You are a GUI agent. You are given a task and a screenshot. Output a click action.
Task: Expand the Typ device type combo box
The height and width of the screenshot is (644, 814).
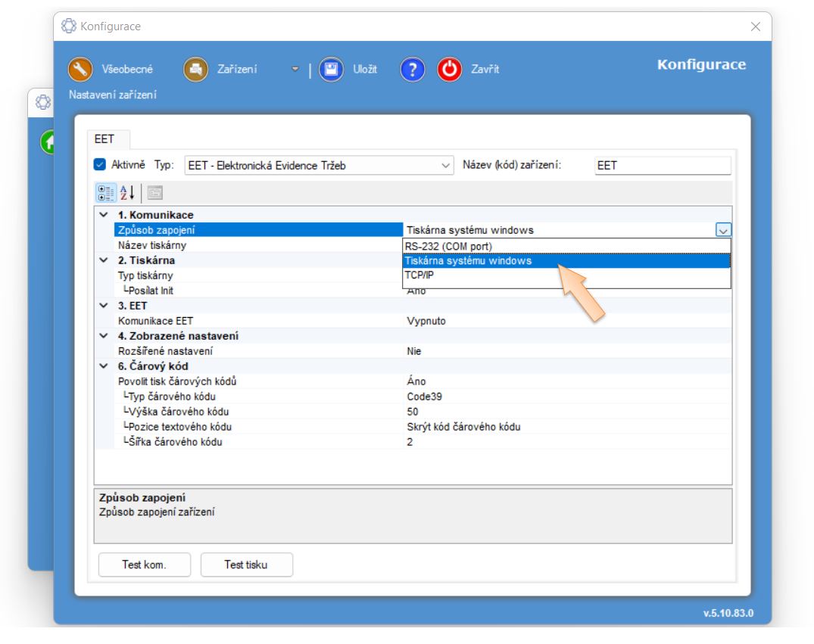446,166
